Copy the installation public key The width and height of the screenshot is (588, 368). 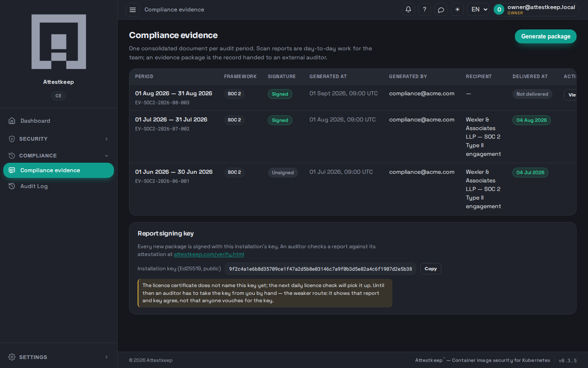click(430, 269)
